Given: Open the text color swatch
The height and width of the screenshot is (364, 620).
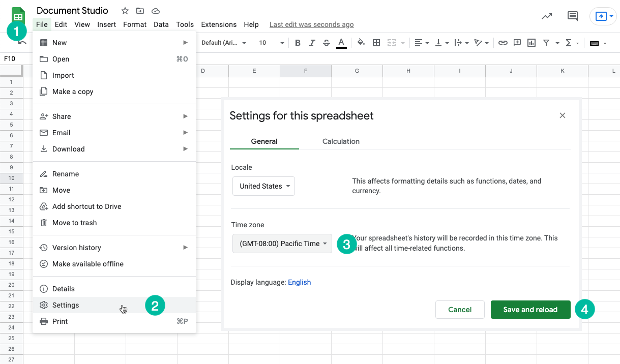Looking at the screenshot, I should coord(341,43).
